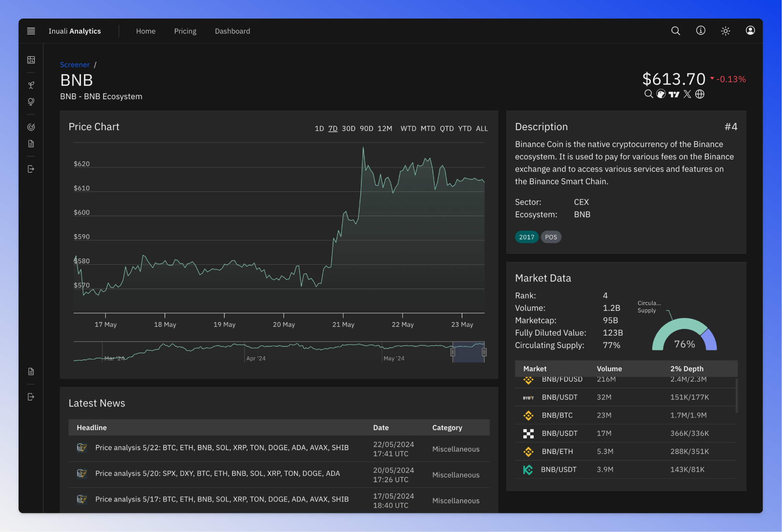Sort markets by the Volume column header
This screenshot has width=782, height=532.
coord(609,369)
